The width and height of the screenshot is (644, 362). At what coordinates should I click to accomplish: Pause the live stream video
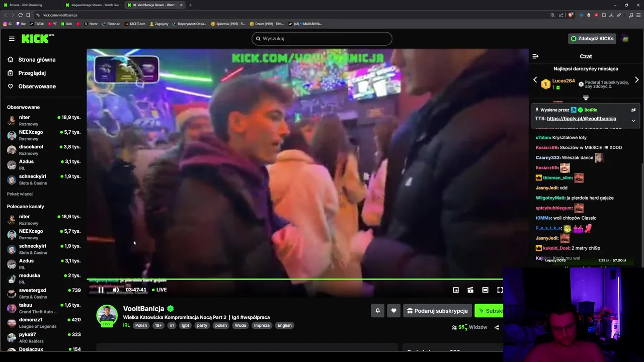pyautogui.click(x=101, y=290)
